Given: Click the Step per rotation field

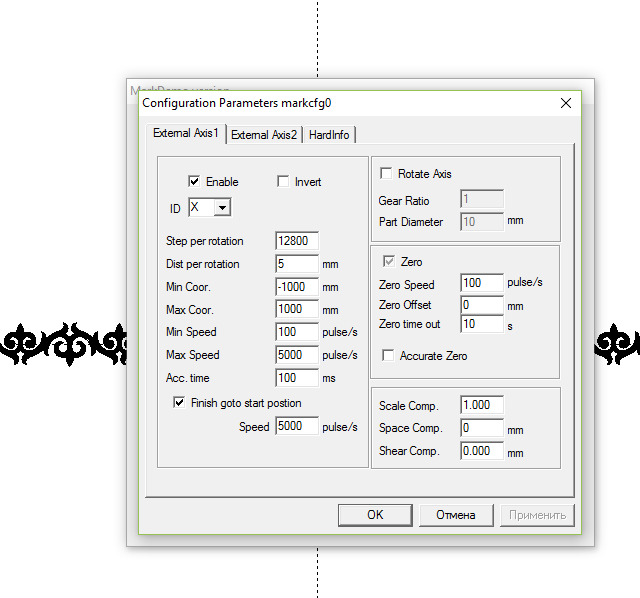Looking at the screenshot, I should (296, 241).
